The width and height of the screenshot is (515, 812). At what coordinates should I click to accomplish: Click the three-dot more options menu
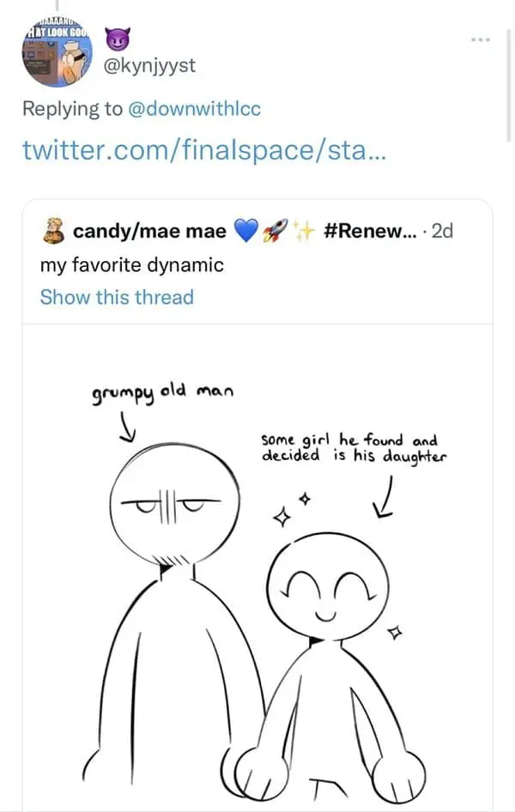click(x=481, y=39)
